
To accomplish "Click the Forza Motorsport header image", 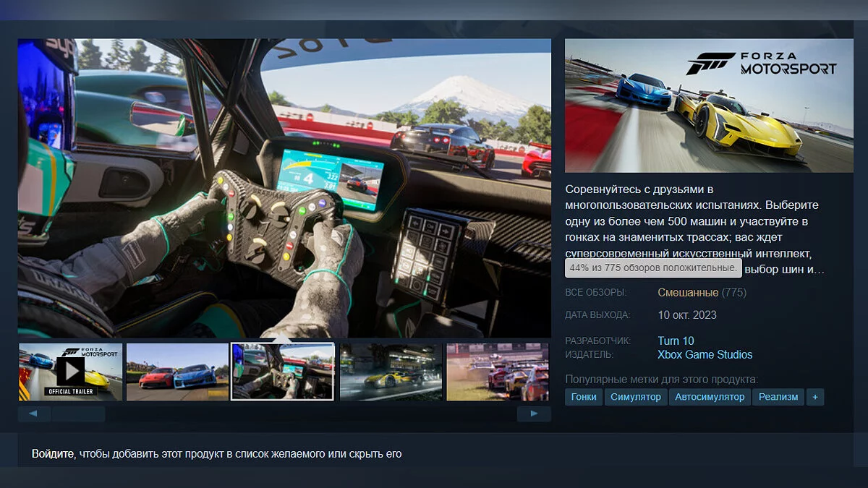I will pyautogui.click(x=709, y=106).
